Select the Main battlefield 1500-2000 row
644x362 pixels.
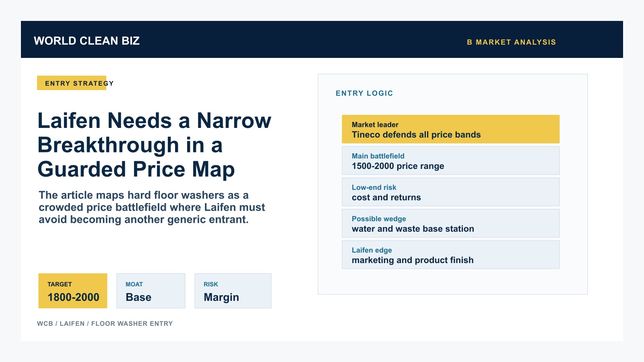pos(451,160)
